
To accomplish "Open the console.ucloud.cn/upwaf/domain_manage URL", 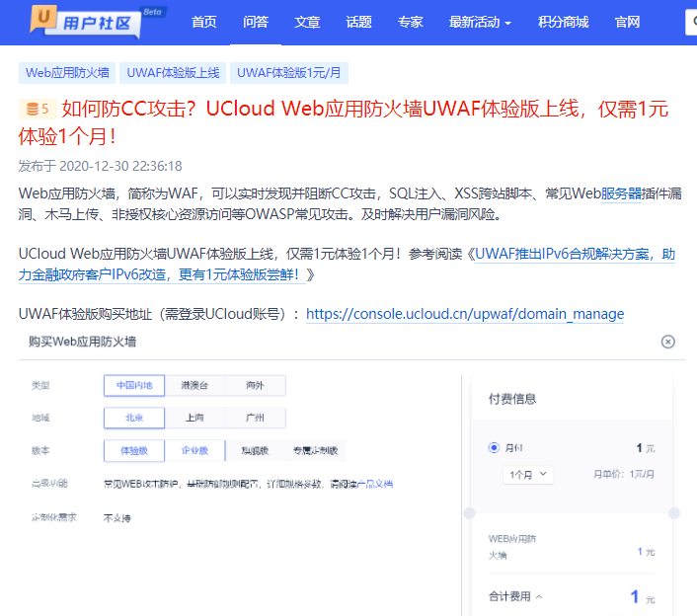I will pos(465,314).
